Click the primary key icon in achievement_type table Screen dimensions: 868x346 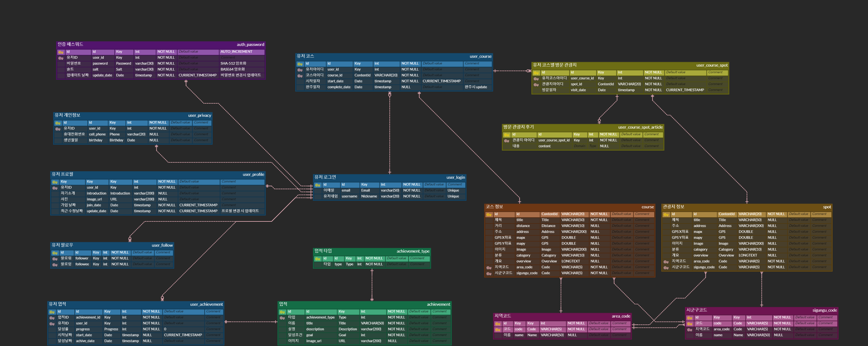coord(317,259)
